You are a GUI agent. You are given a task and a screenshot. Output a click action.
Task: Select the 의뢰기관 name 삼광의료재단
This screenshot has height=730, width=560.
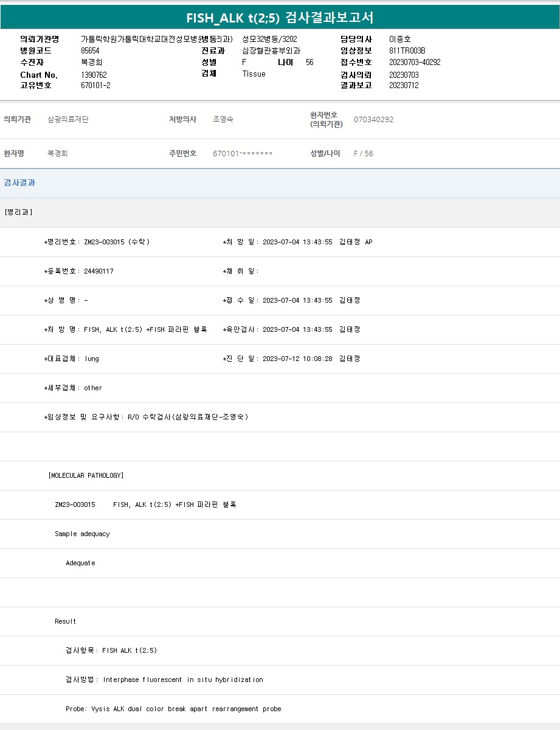tap(68, 120)
